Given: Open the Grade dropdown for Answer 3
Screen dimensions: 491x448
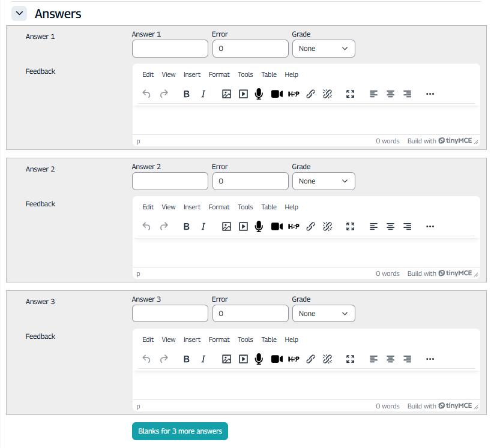Looking at the screenshot, I should [x=324, y=314].
